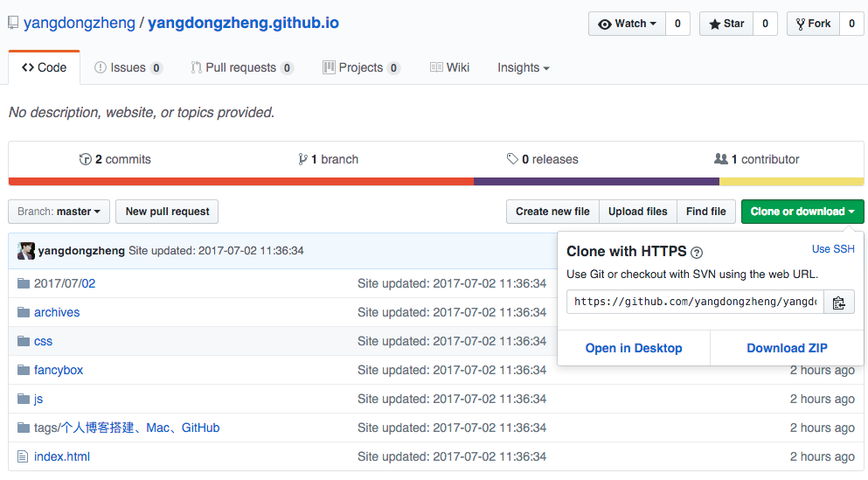Click the yellow segment of language bar
The width and height of the screenshot is (868, 480).
tap(792, 182)
